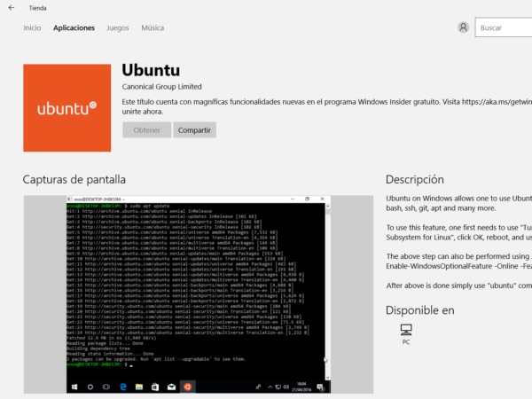The width and height of the screenshot is (532, 399).
Task: Click the Start button in screenshot taskbar
Action: tap(74, 387)
